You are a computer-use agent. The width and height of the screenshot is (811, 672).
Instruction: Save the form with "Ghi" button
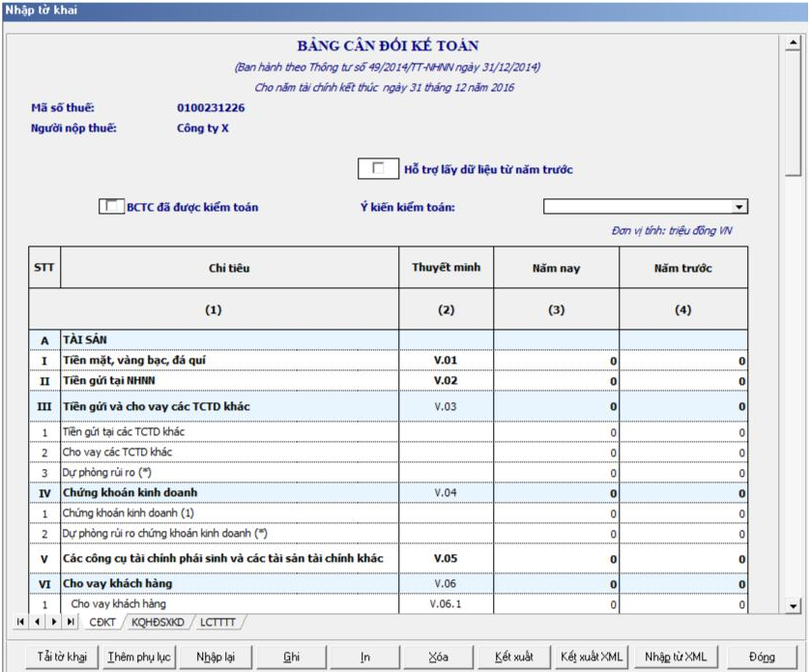tap(291, 657)
